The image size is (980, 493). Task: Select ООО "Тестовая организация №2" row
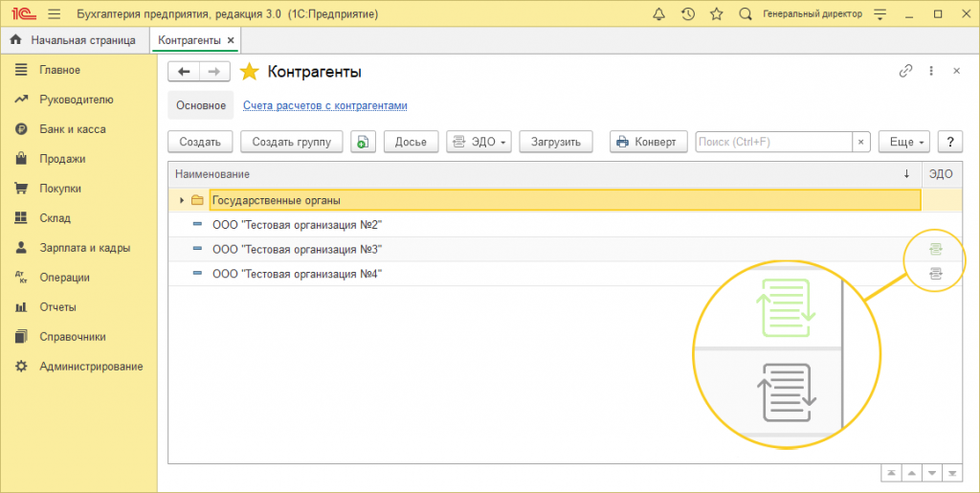click(x=565, y=225)
